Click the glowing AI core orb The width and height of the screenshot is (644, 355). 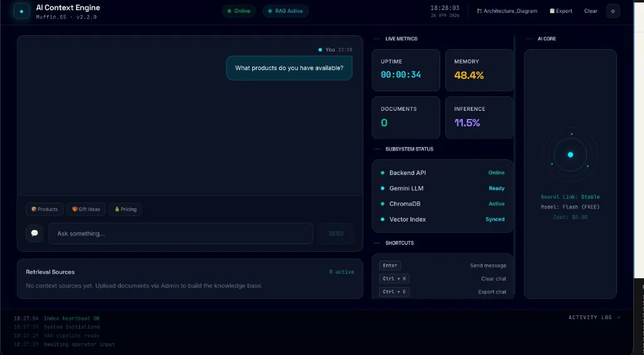pos(570,155)
